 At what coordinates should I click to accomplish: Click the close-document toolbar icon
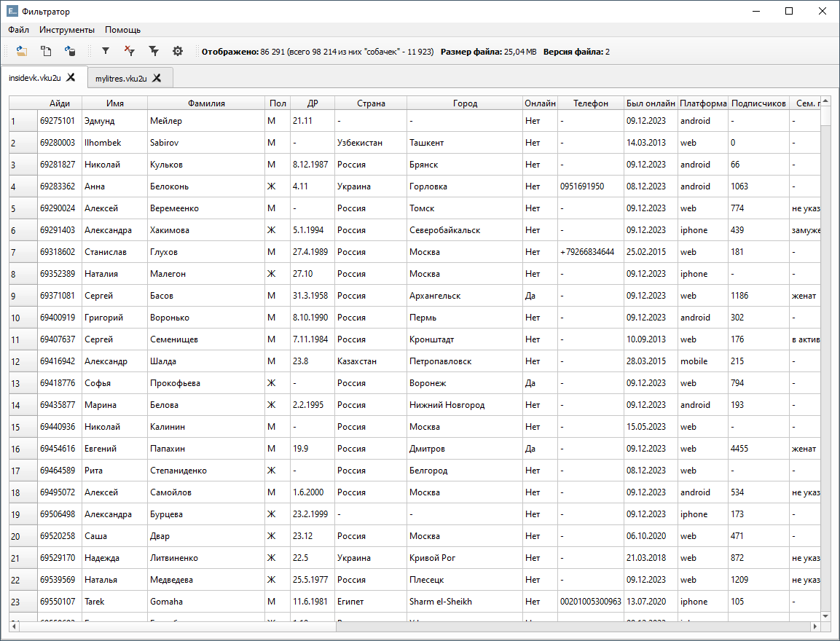(x=46, y=52)
